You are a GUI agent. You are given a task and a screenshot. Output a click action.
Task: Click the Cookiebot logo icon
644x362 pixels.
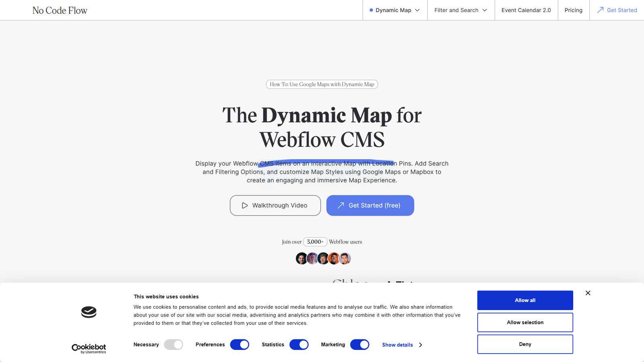(89, 312)
